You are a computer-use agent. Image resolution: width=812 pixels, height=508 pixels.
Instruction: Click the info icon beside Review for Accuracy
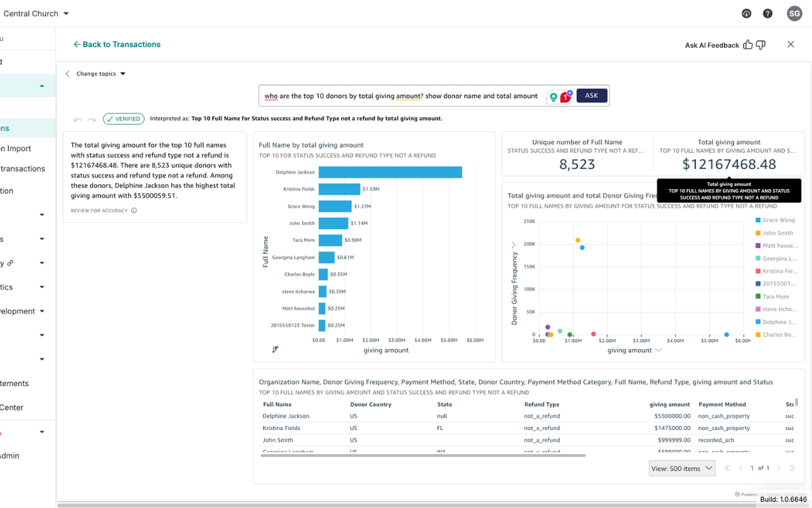[x=134, y=211]
